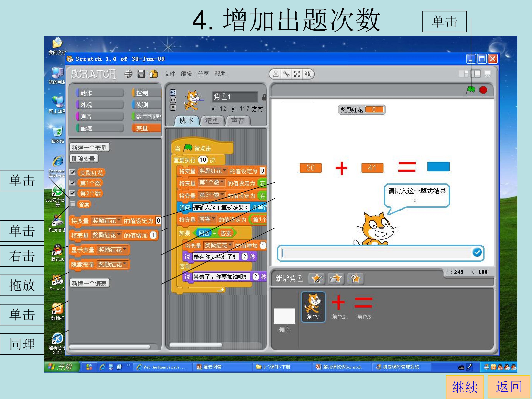Viewport: 532px width, 399px height.
Task: Open the 文件 menu
Action: coord(170,74)
